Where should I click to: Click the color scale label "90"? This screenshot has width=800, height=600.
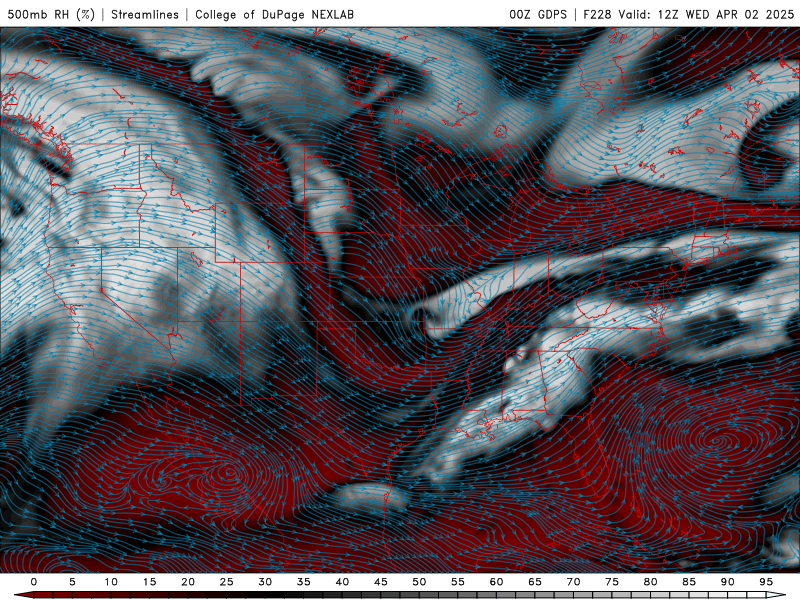727,582
